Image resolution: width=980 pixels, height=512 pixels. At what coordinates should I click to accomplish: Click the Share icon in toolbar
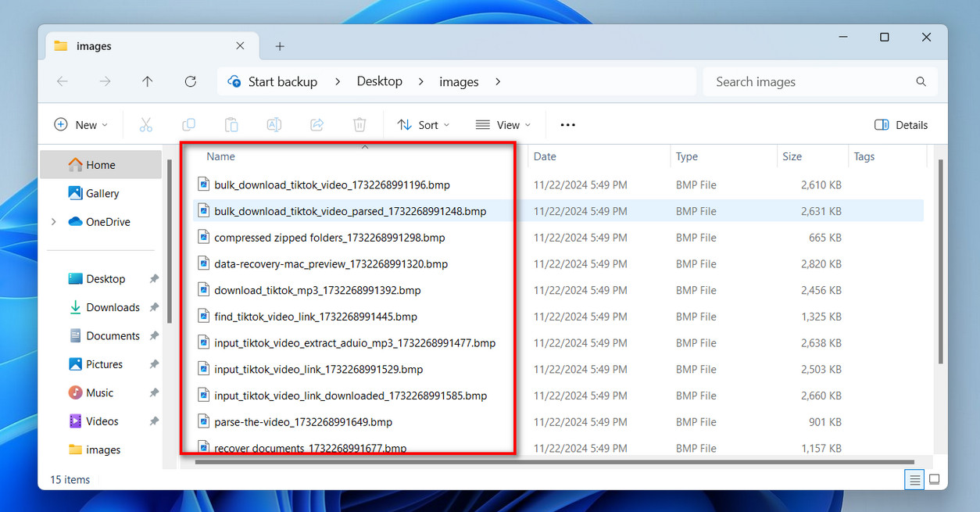pyautogui.click(x=317, y=125)
